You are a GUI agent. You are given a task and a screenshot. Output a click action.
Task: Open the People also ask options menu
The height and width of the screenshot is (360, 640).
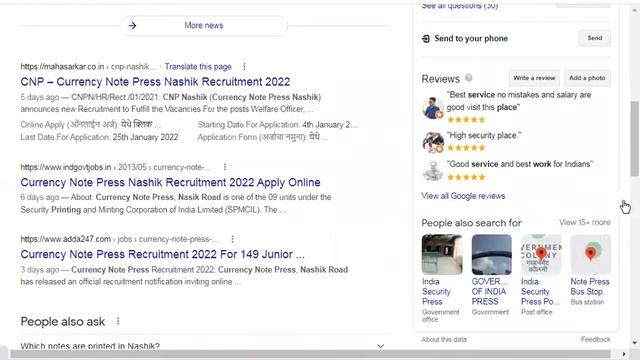point(118,321)
